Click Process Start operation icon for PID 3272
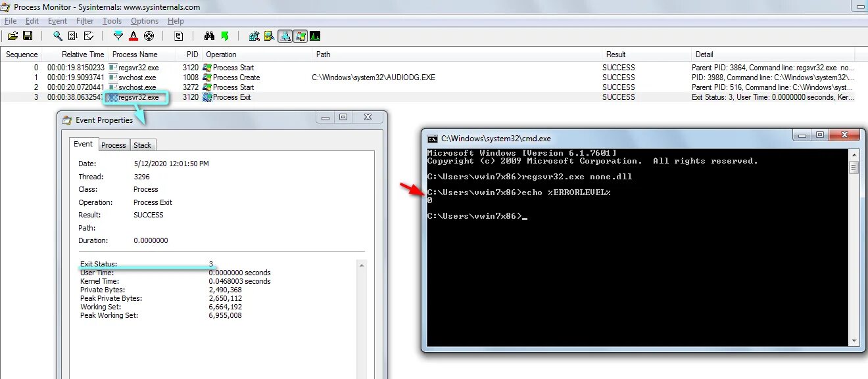The width and height of the screenshot is (868, 379). click(x=207, y=87)
